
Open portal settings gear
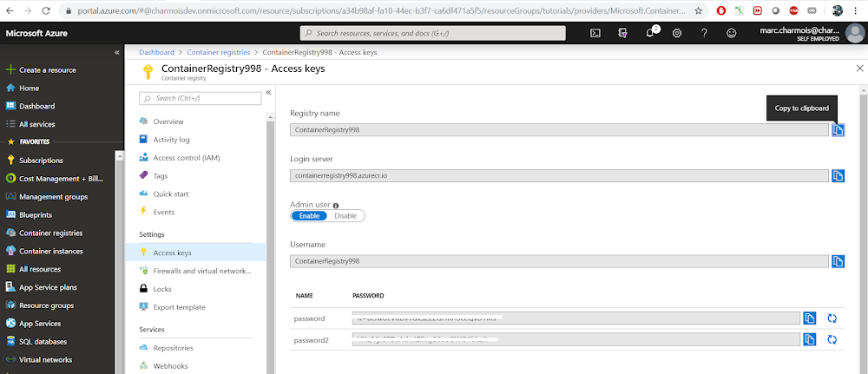click(x=676, y=33)
